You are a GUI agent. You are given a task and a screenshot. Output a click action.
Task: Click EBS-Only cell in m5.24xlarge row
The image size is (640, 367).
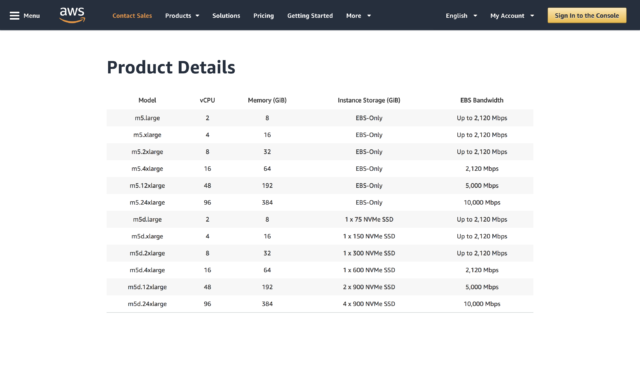point(369,202)
